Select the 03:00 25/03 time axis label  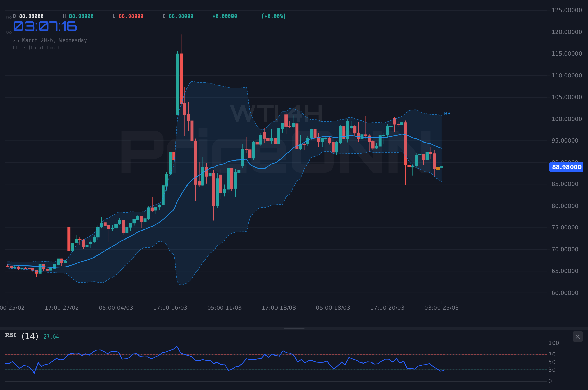[441, 308]
